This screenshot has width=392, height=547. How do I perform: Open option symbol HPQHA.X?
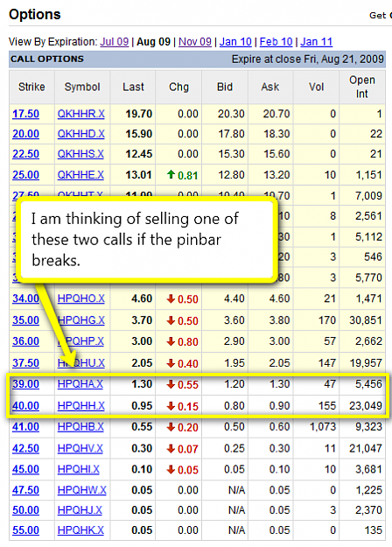tap(80, 384)
